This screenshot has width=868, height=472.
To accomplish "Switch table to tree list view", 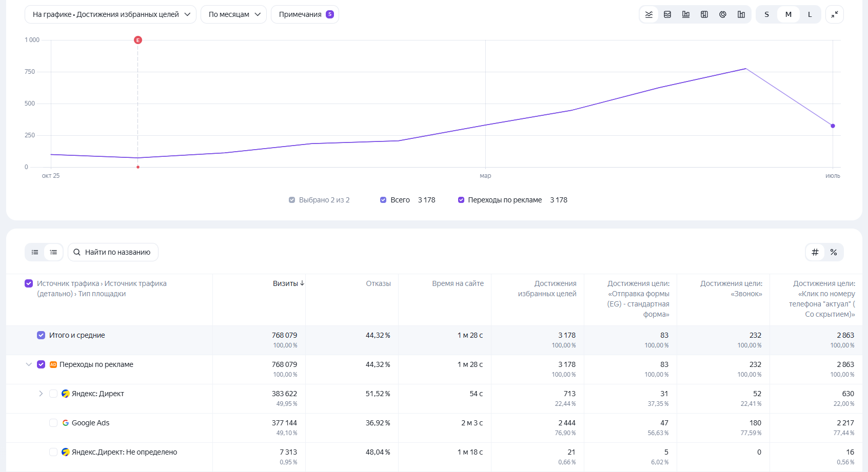I will (53, 252).
